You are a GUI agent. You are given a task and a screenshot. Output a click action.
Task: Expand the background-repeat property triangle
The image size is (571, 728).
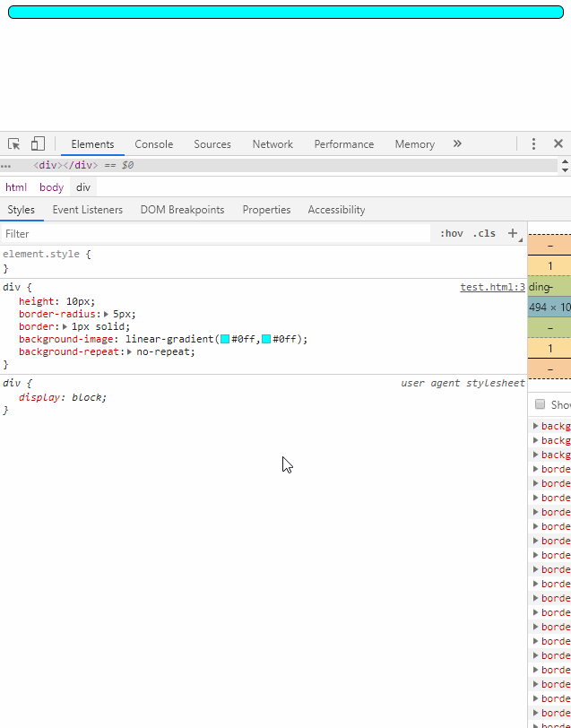130,352
